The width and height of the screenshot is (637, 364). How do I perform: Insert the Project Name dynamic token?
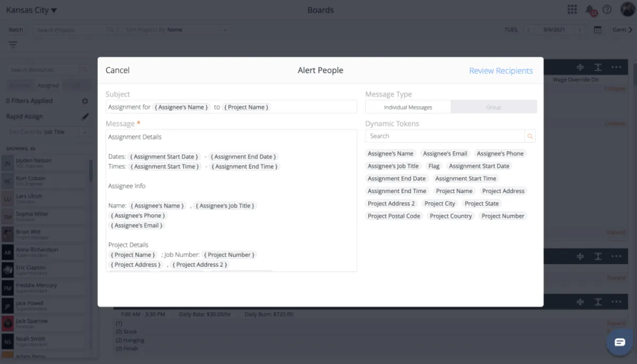(x=454, y=191)
